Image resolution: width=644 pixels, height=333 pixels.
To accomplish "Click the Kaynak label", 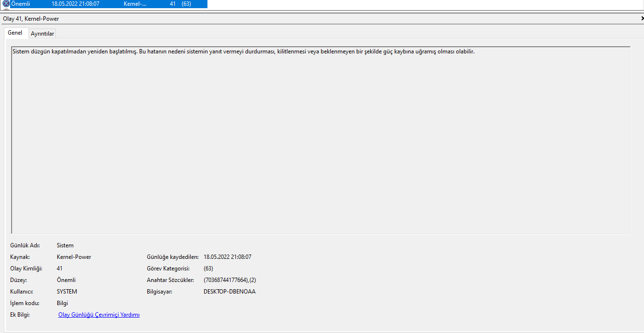I will coord(20,257).
